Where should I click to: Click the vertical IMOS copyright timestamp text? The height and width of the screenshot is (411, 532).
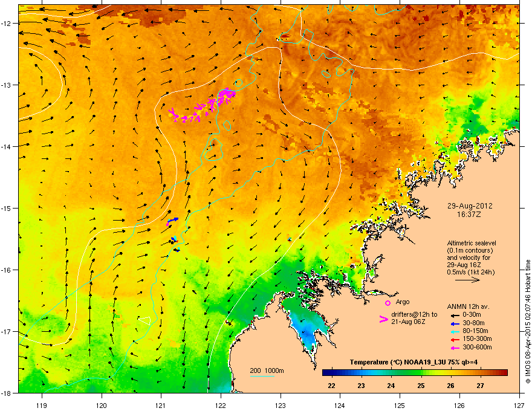(x=528, y=322)
